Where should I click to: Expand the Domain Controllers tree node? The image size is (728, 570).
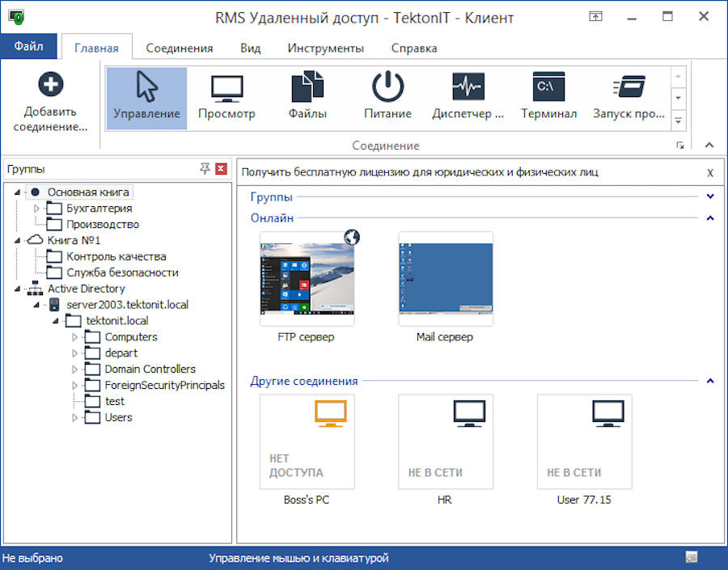pyautogui.click(x=75, y=369)
